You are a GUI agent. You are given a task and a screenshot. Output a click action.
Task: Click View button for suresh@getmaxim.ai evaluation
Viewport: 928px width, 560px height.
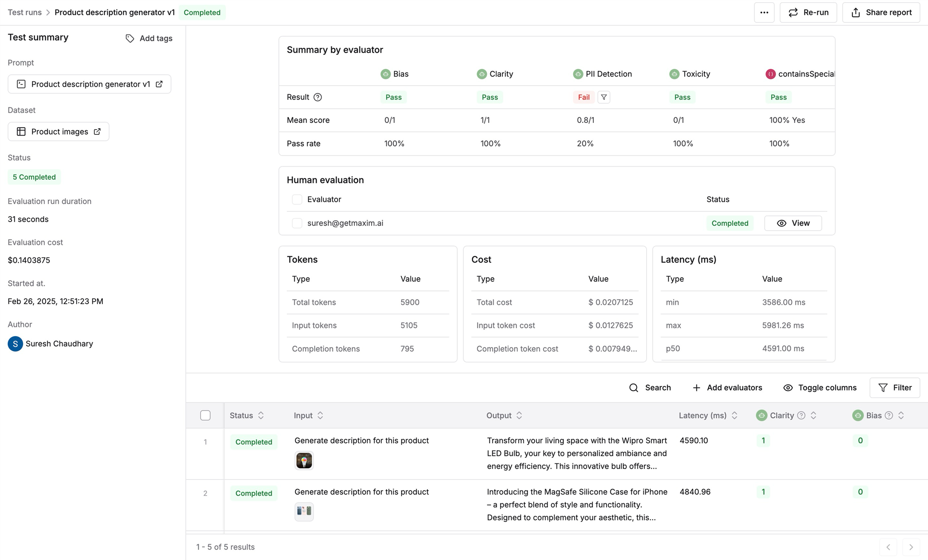pyautogui.click(x=793, y=223)
